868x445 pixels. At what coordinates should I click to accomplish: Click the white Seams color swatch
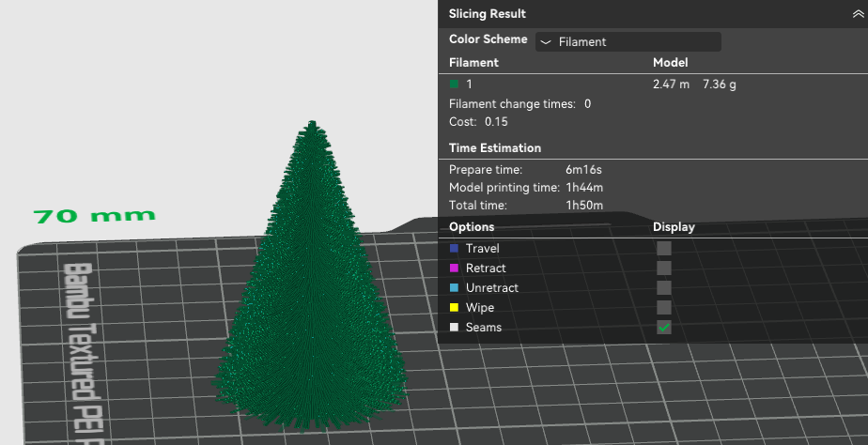click(454, 327)
